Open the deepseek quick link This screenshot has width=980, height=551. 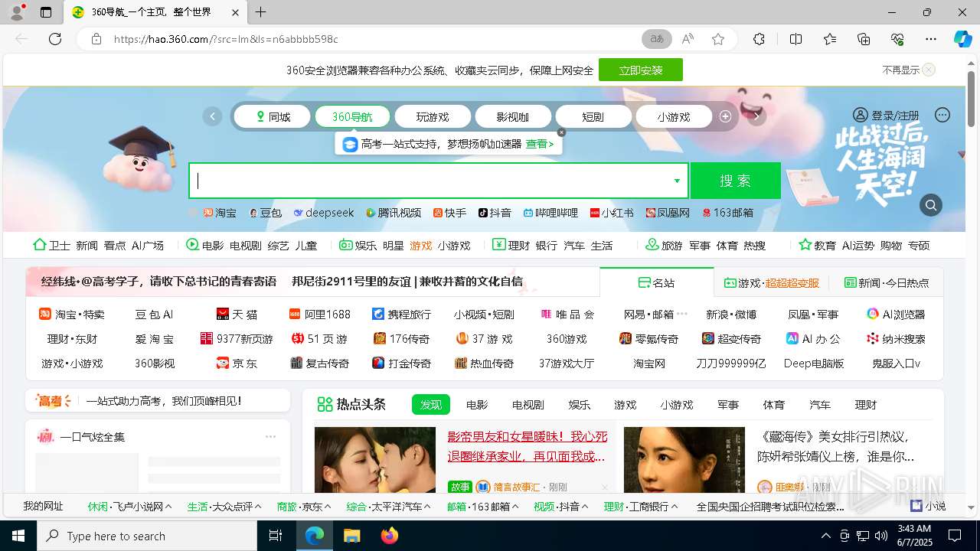tap(324, 213)
